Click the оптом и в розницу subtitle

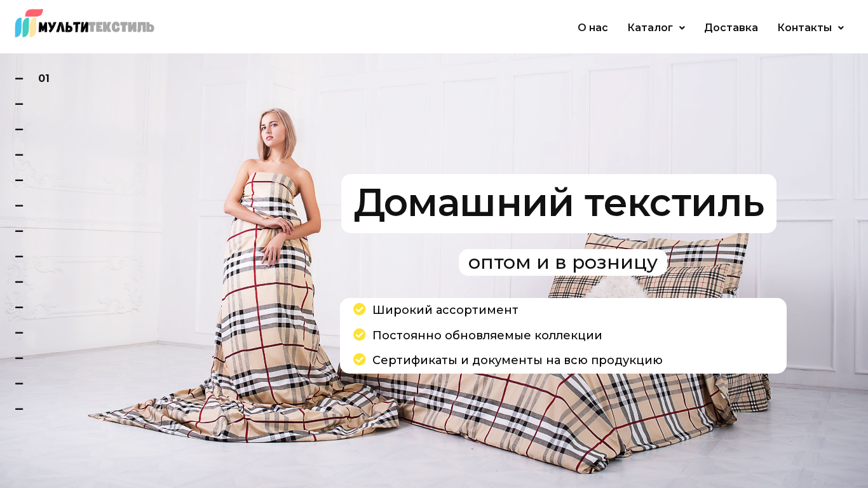coord(563,262)
